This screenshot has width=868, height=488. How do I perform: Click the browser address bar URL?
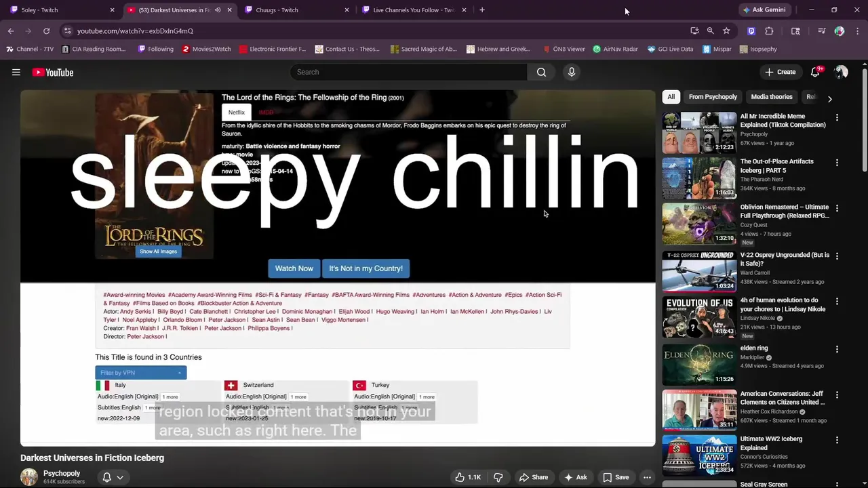[135, 30]
